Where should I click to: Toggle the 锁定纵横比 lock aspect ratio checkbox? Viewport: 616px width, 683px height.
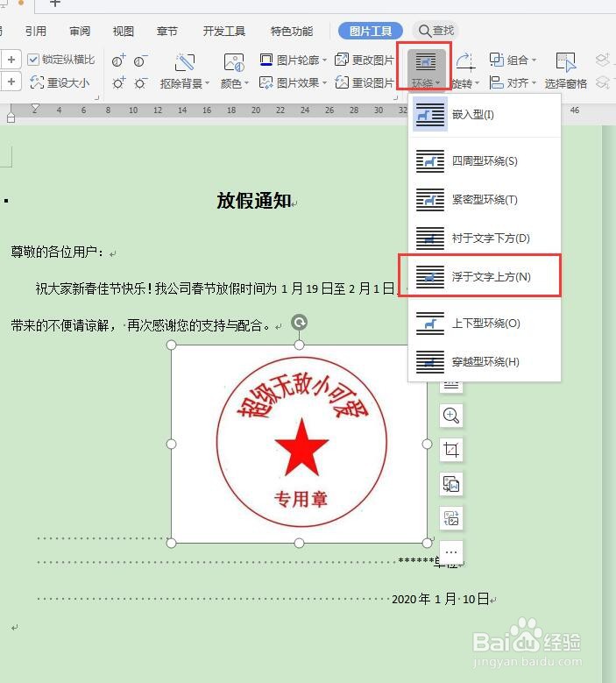coord(33,60)
